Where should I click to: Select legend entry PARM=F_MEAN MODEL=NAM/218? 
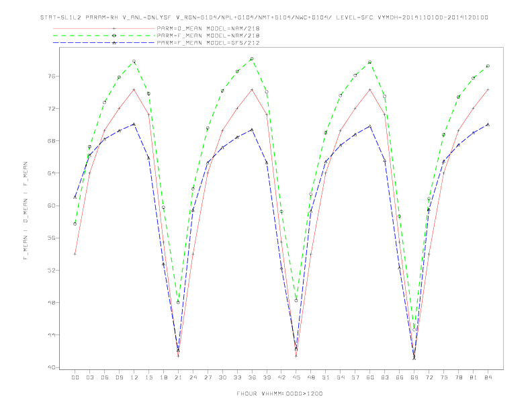click(208, 36)
